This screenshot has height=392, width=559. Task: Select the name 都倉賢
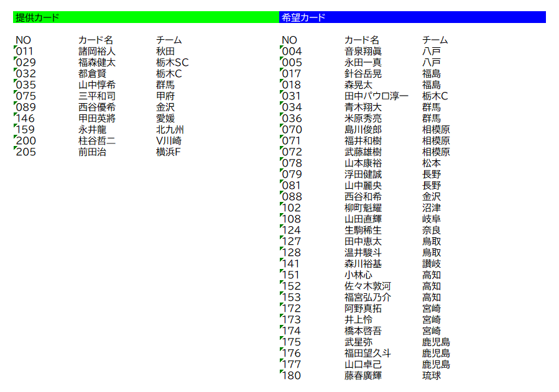point(92,74)
